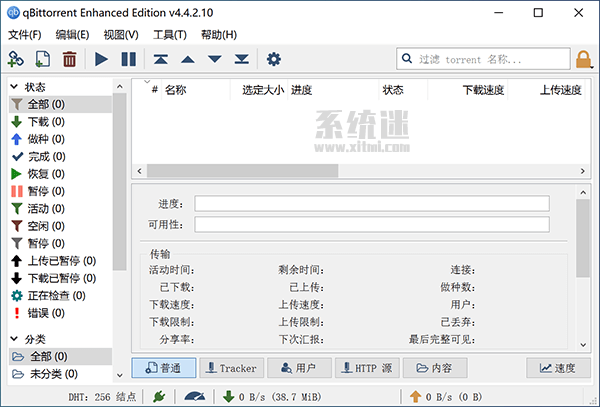Open options via gear icon
This screenshot has width=600, height=407.
pos(274,59)
